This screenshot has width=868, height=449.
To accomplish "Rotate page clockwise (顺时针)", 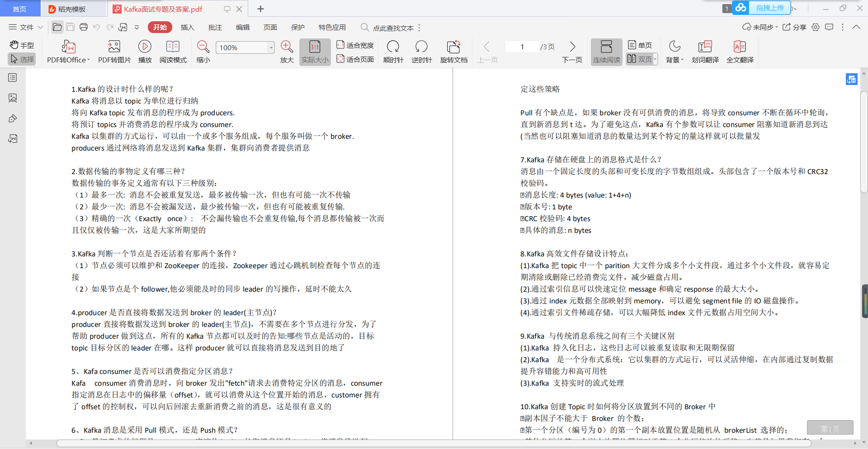I will pos(393,52).
